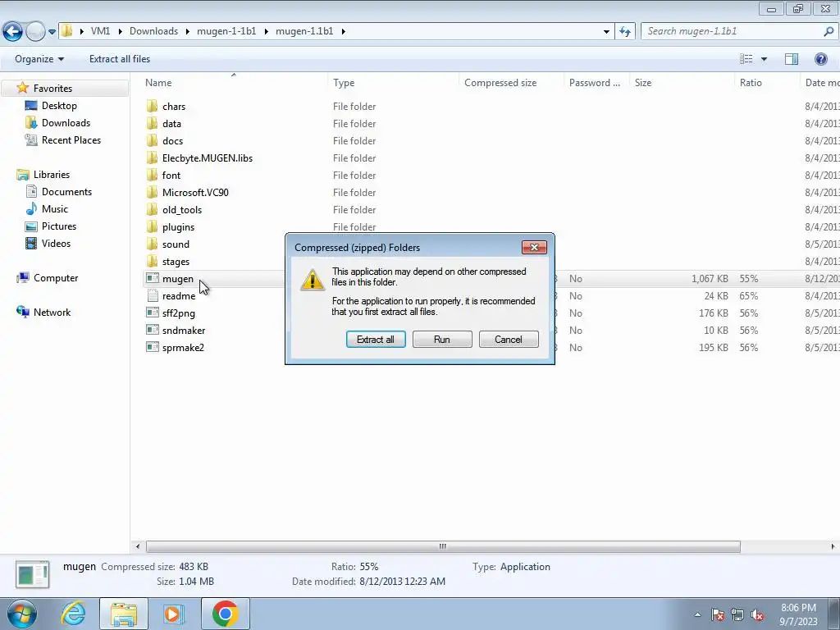Select the mugen application icon
This screenshot has height=630, width=840.
point(152,278)
